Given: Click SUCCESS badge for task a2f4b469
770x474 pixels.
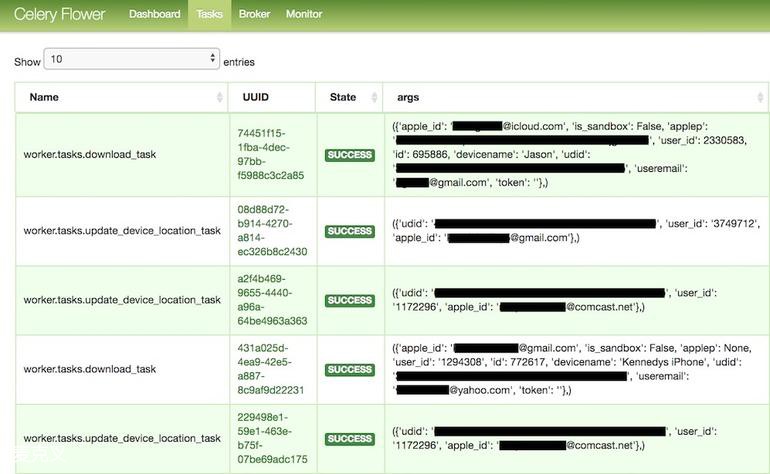Looking at the screenshot, I should click(x=350, y=301).
